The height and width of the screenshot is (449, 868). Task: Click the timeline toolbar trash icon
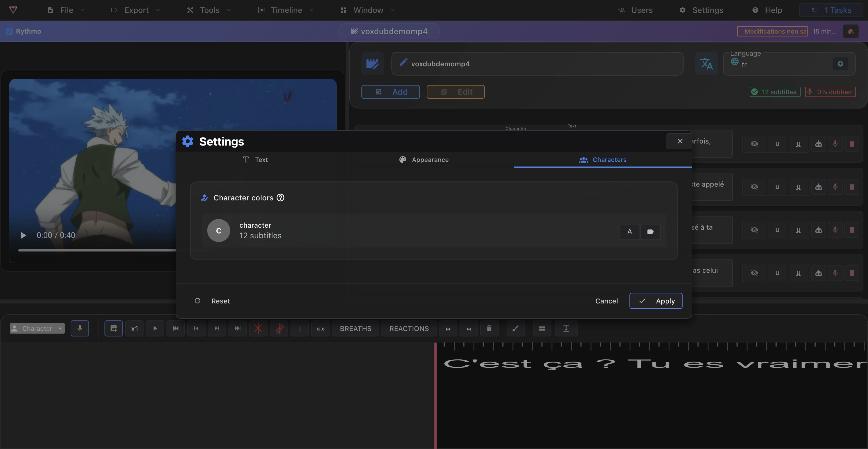coord(489,328)
